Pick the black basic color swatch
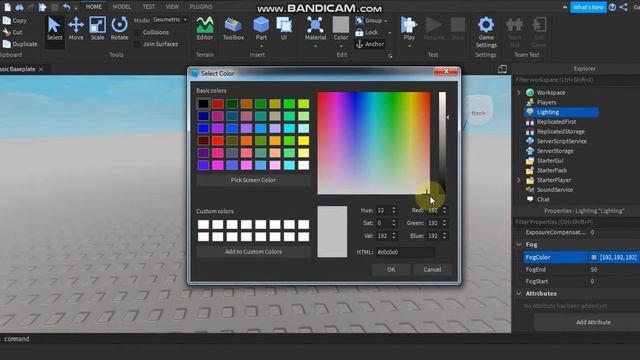640x360 pixels. (x=203, y=104)
